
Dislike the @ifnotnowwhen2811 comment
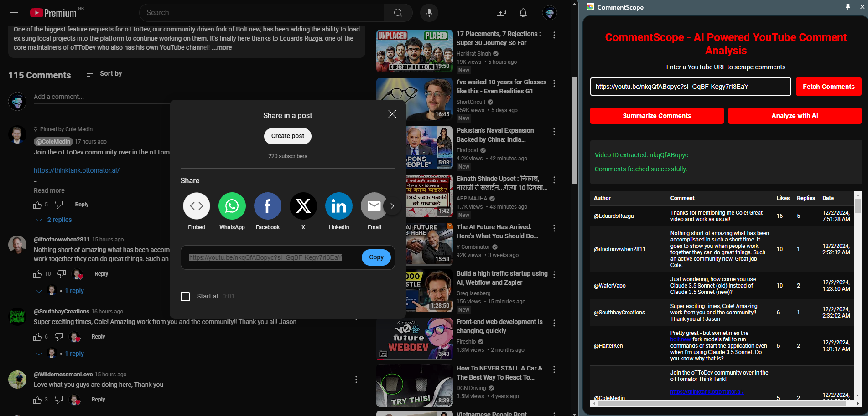click(62, 274)
